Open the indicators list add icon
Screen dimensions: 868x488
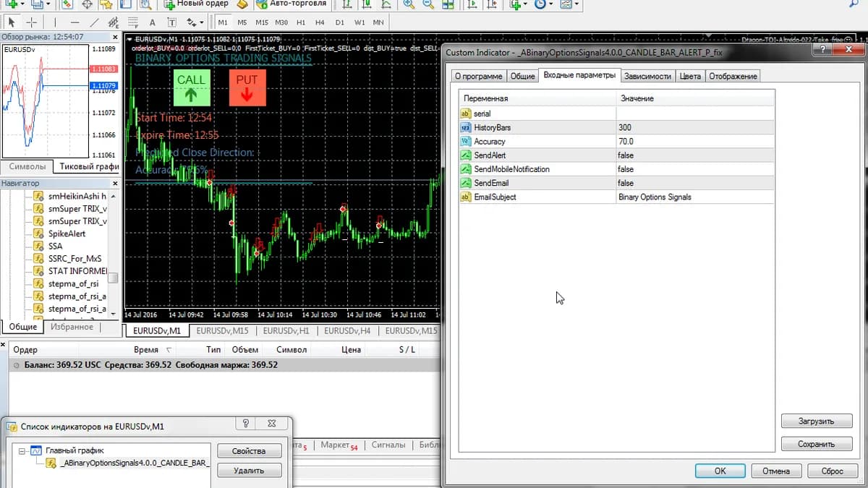click(x=516, y=4)
